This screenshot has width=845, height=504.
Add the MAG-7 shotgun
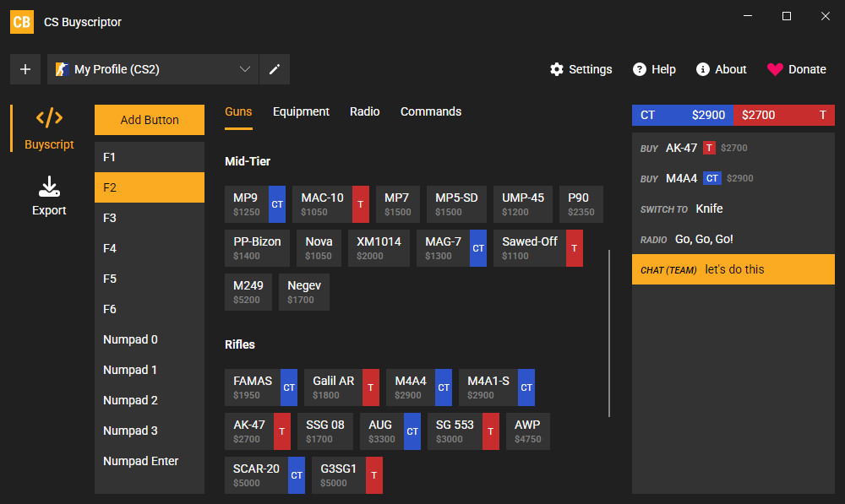click(451, 248)
